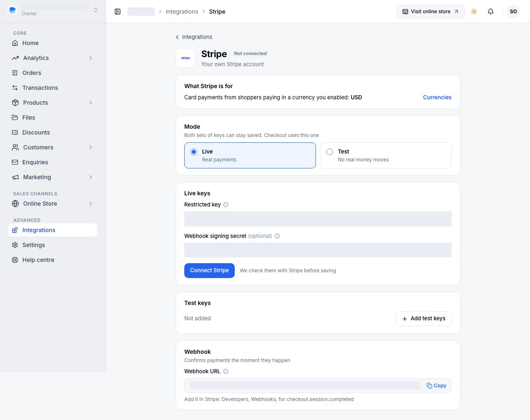Click the Help centre lifebuoy icon

(x=15, y=260)
